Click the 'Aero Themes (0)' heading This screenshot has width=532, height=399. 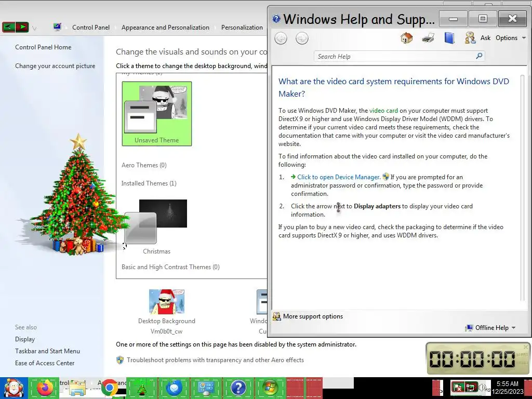point(144,165)
